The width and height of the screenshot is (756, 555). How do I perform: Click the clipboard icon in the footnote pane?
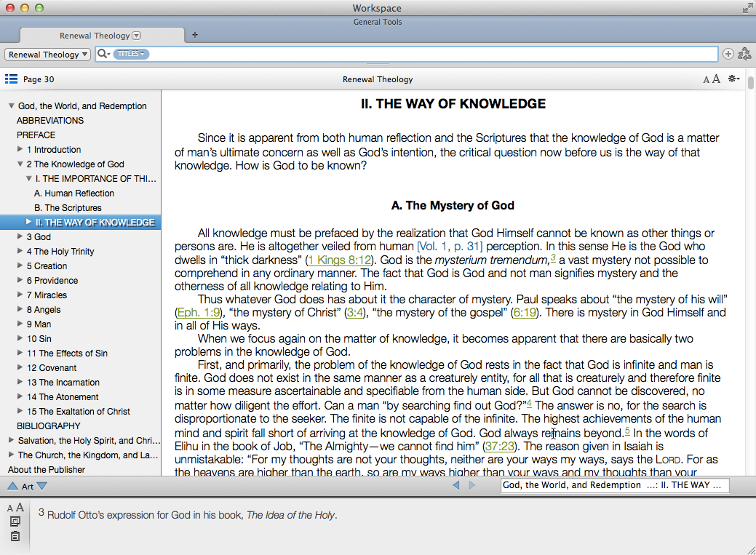pos(15,537)
